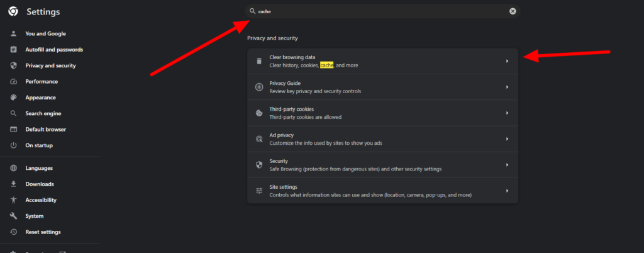644x253 pixels.
Task: Click the Default browser window icon
Action: click(14, 130)
